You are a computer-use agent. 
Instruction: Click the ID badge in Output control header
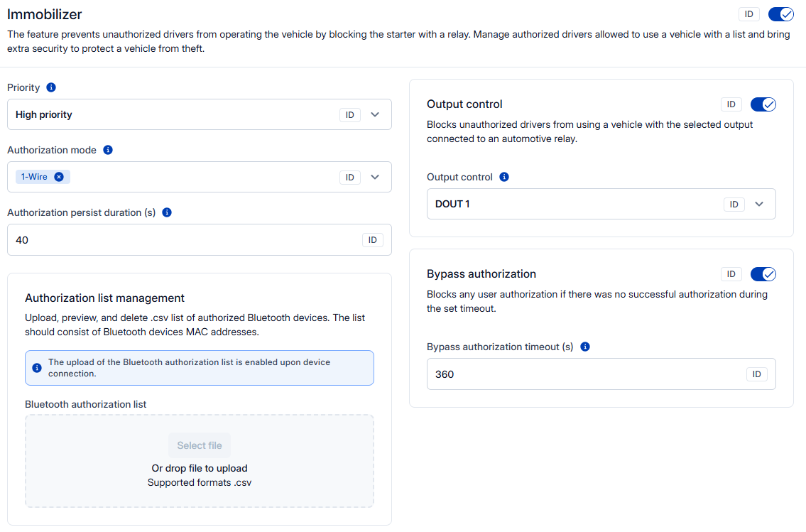731,104
